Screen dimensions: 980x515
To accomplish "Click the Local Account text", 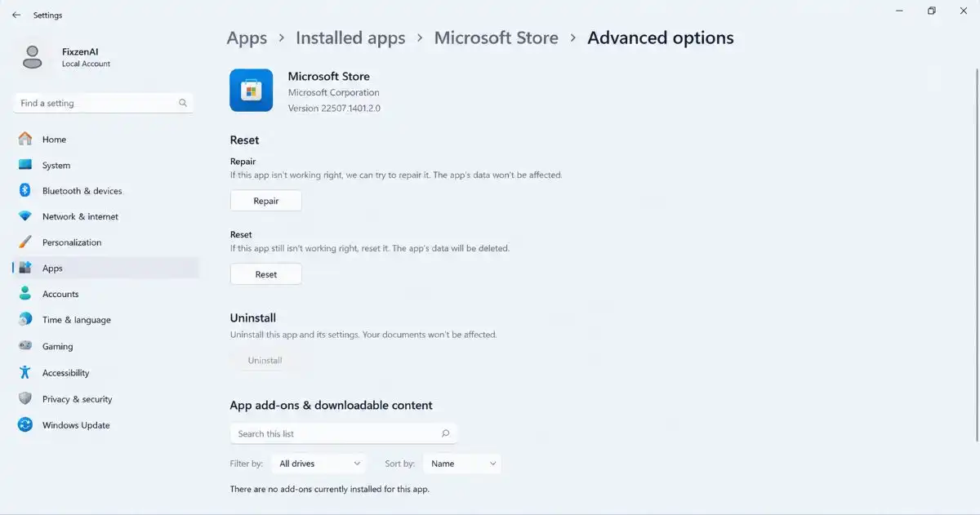I will point(87,64).
